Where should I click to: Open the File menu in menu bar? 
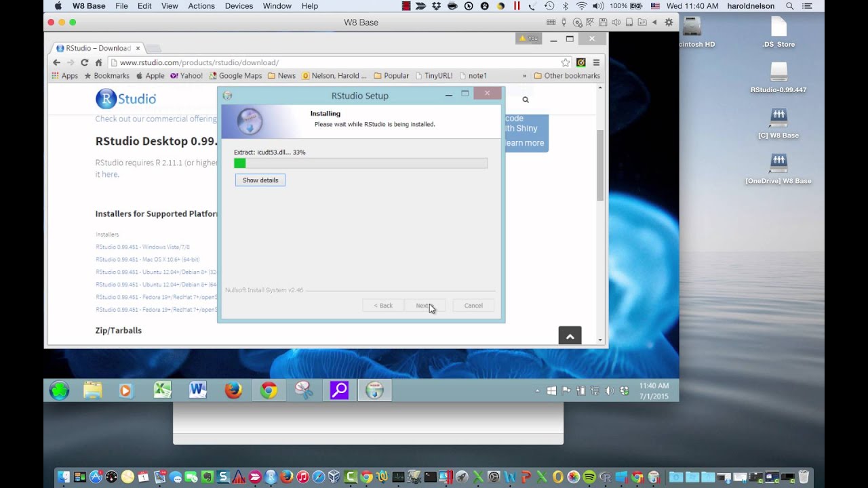point(121,6)
